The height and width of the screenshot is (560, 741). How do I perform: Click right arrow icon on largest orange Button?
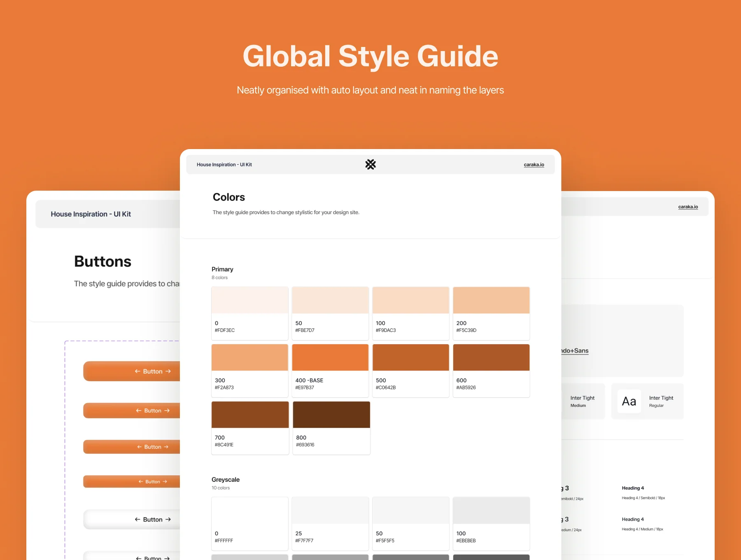[x=168, y=371]
